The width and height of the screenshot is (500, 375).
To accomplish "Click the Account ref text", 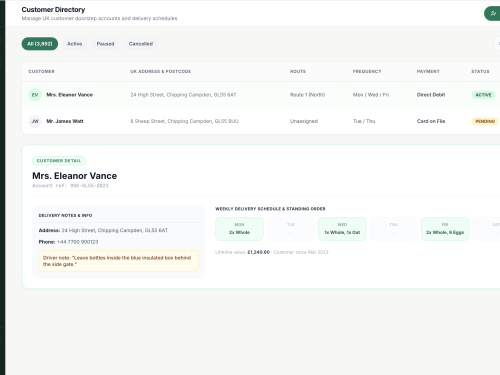I will [x=70, y=186].
